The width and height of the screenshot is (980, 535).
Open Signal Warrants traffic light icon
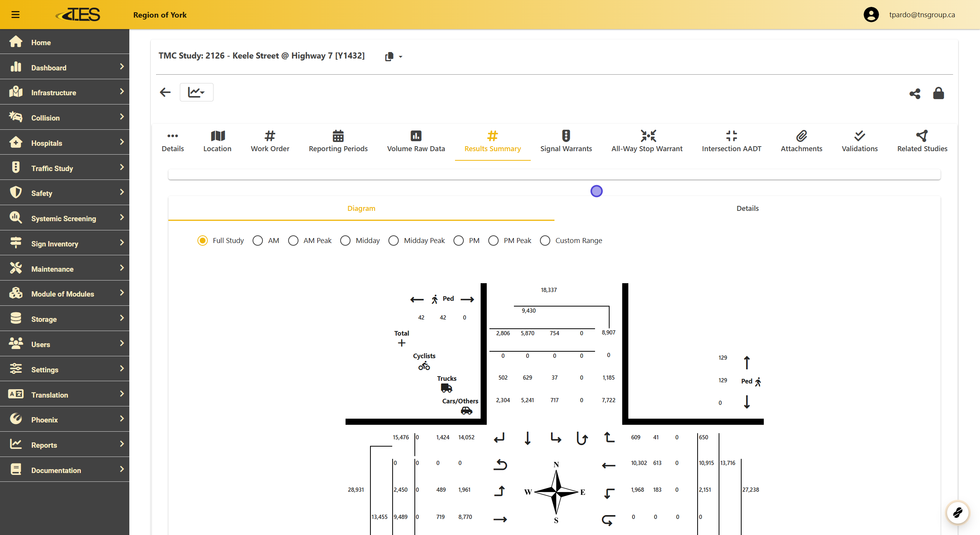click(x=566, y=136)
